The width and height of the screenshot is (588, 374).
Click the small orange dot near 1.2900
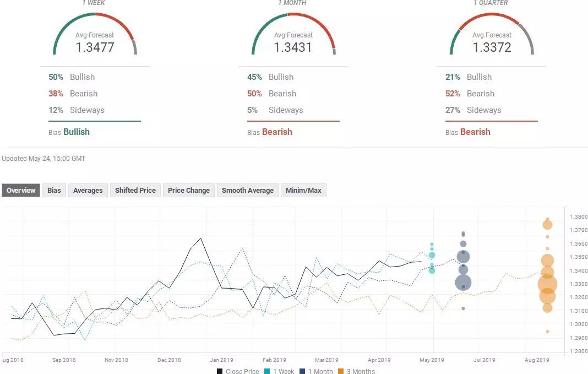tap(547, 332)
